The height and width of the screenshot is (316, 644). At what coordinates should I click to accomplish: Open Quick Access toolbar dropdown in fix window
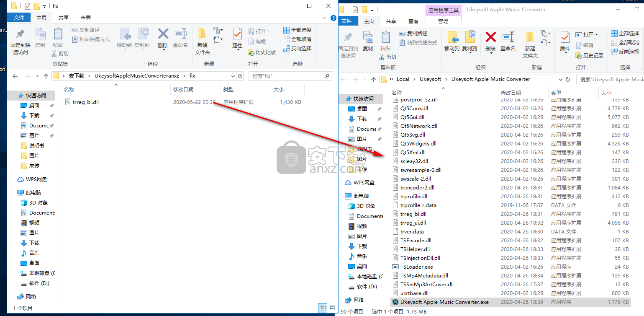(x=44, y=6)
